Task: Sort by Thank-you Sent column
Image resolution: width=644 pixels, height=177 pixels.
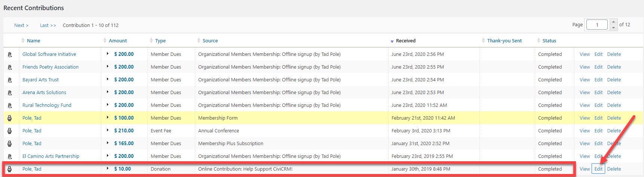Action: (x=504, y=40)
